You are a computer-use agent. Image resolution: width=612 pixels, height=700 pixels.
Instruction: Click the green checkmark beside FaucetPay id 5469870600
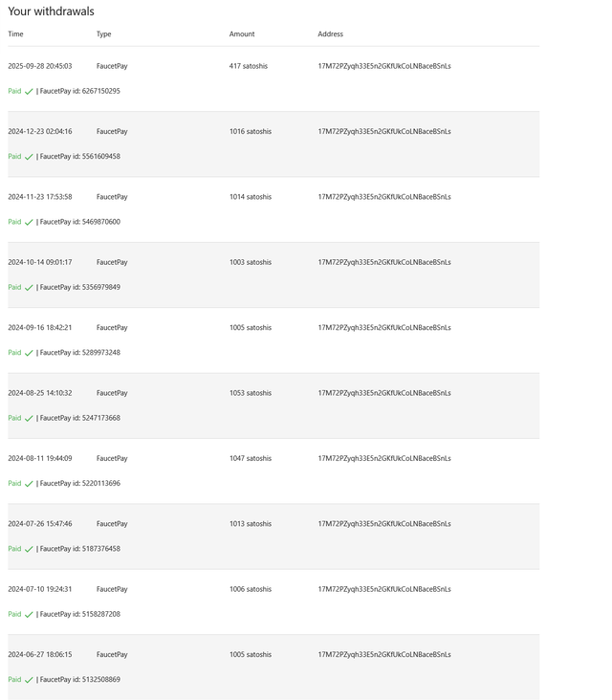(x=29, y=223)
